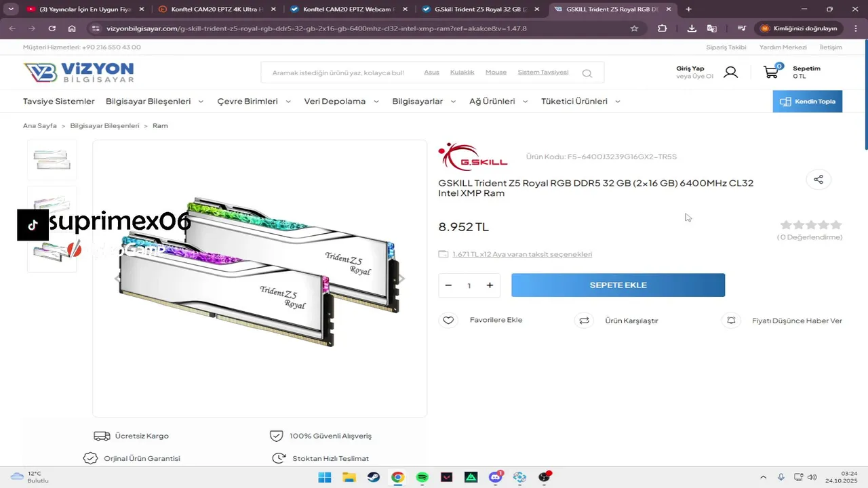Image resolution: width=868 pixels, height=488 pixels.
Task: Select Asus search suggestion link
Action: (x=431, y=72)
